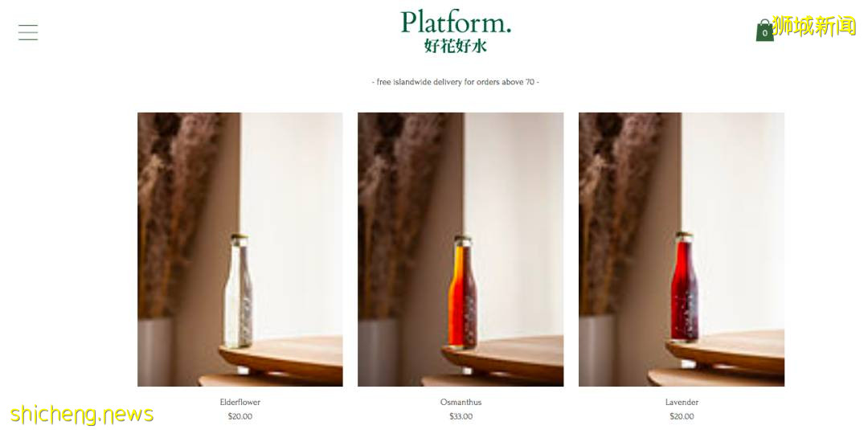Viewport: 868px width, 430px height.
Task: Open the green shopping bag cart
Action: pyautogui.click(x=764, y=31)
